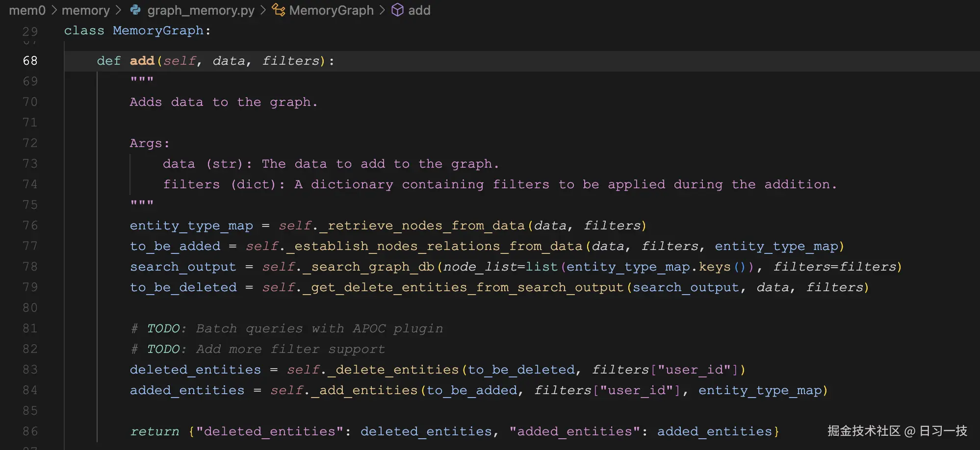Click line number 68 to select the line
Image resolution: width=980 pixels, height=450 pixels.
pyautogui.click(x=29, y=60)
